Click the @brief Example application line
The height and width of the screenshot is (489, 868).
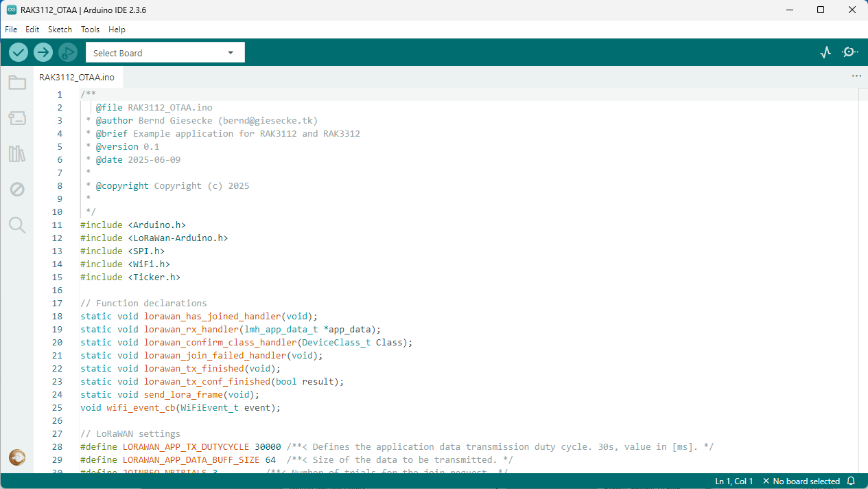[x=223, y=134]
